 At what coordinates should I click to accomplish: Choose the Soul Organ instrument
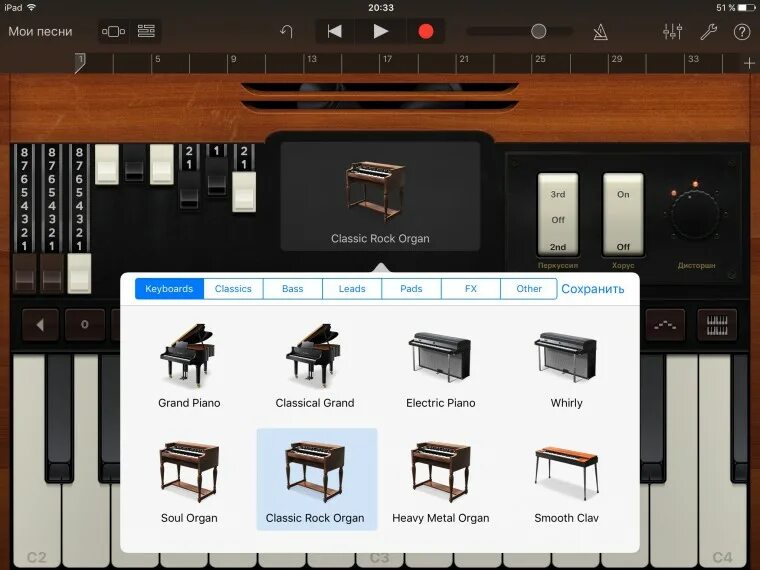point(189,480)
